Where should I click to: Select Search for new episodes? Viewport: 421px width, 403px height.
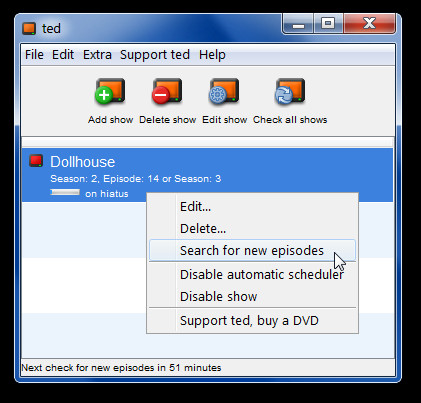[252, 250]
